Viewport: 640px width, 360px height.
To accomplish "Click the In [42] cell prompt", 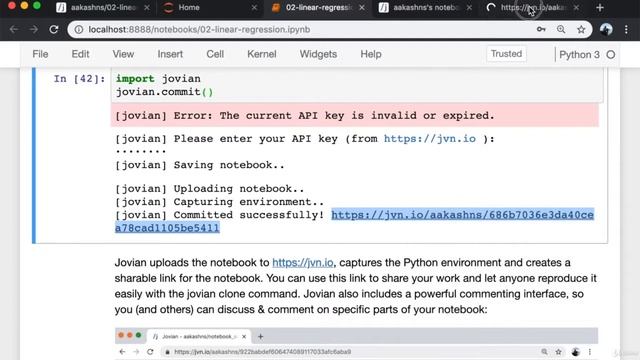I will coord(79,79).
